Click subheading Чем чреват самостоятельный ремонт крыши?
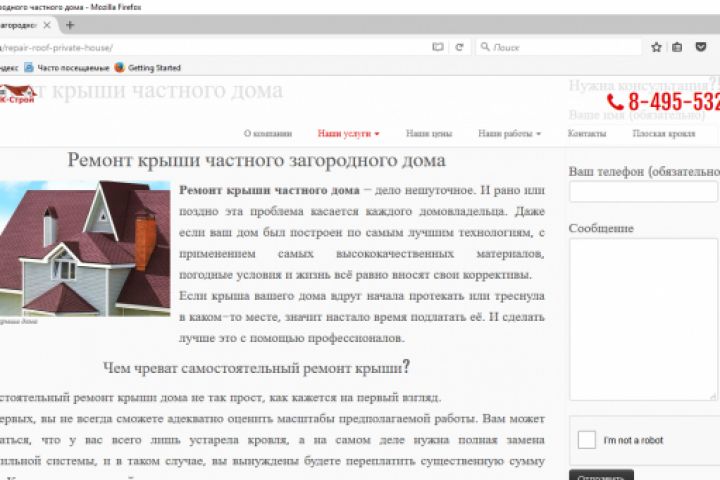Viewport: 720px width, 480px height. (256, 367)
